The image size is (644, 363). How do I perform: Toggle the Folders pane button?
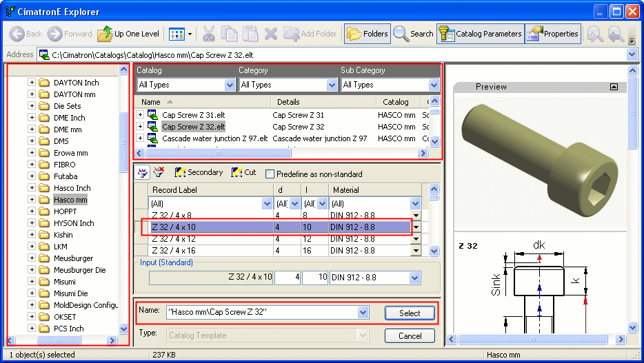point(368,34)
